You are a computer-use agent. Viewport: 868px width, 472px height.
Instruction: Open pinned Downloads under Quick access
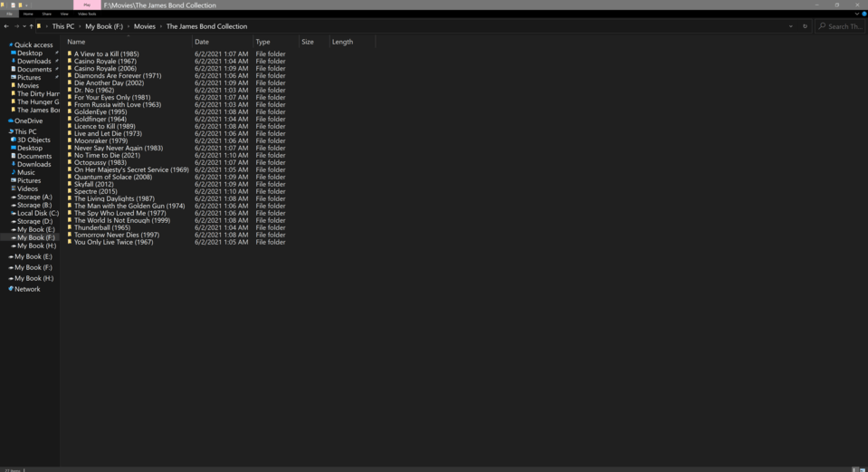click(33, 61)
